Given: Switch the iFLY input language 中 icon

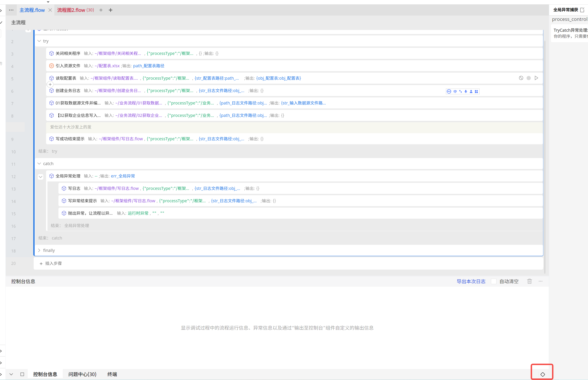Looking at the screenshot, I should [x=455, y=92].
